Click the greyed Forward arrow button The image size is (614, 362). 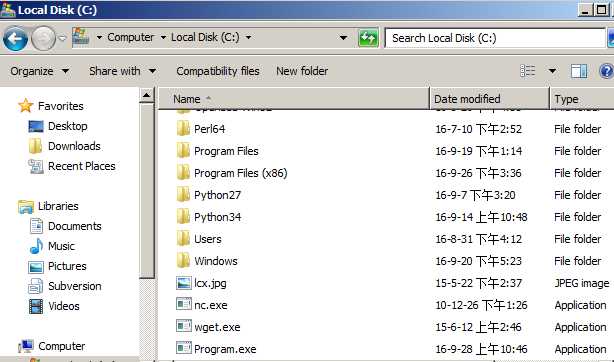43,38
